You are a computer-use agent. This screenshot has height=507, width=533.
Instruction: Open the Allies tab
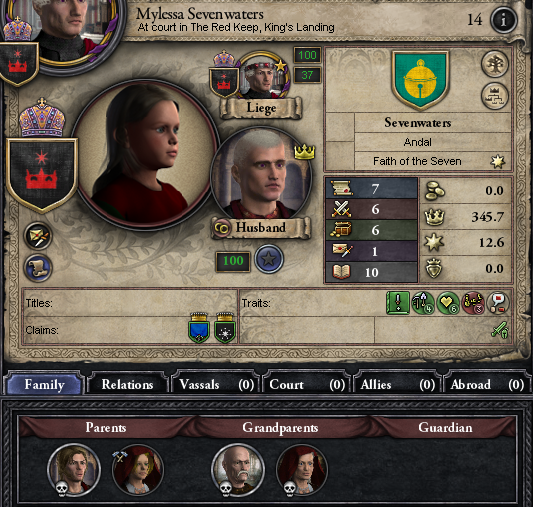[397, 385]
